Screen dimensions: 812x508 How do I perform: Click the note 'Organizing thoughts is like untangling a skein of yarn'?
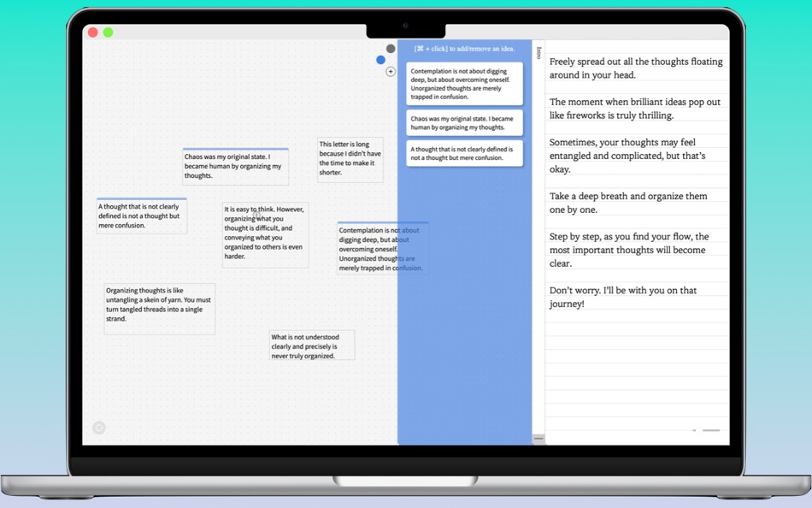pos(159,308)
